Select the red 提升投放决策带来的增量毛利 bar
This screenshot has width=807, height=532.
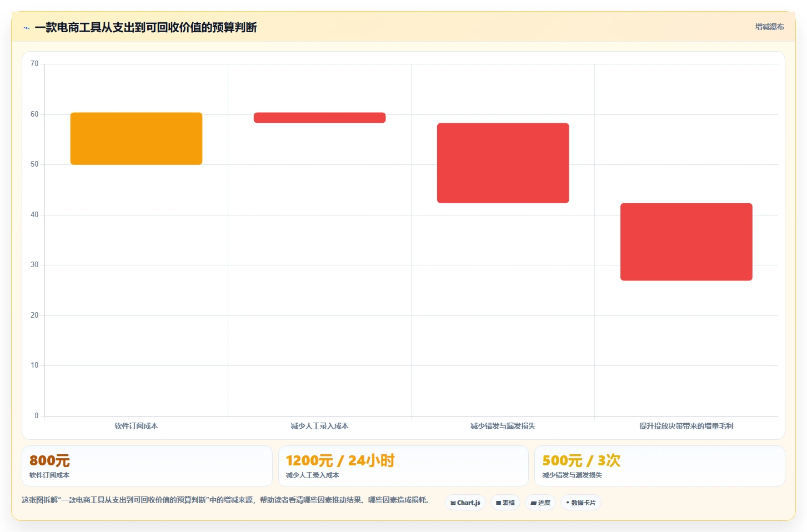(x=686, y=242)
